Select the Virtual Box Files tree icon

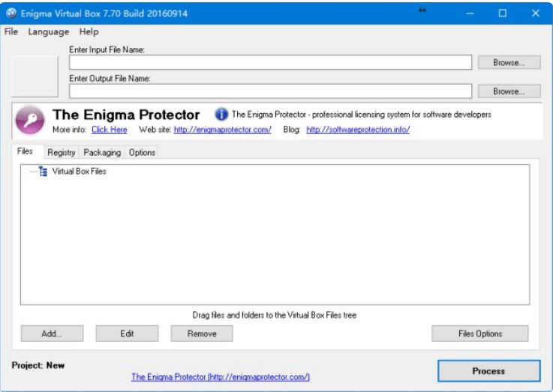[43, 171]
